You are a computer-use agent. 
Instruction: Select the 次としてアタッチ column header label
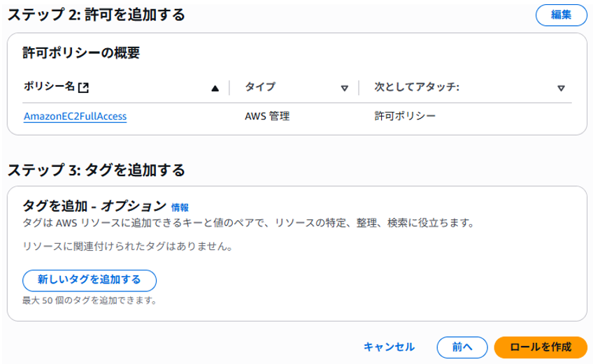coord(417,87)
